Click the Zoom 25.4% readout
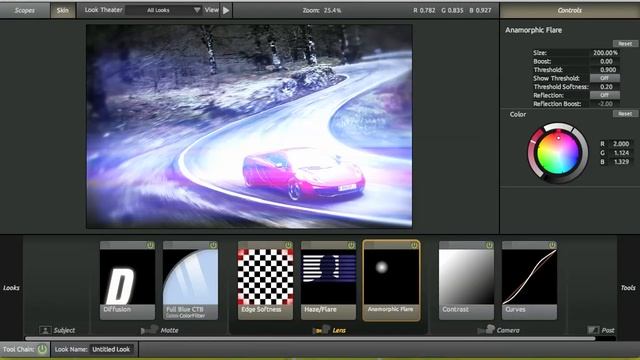 pos(322,10)
